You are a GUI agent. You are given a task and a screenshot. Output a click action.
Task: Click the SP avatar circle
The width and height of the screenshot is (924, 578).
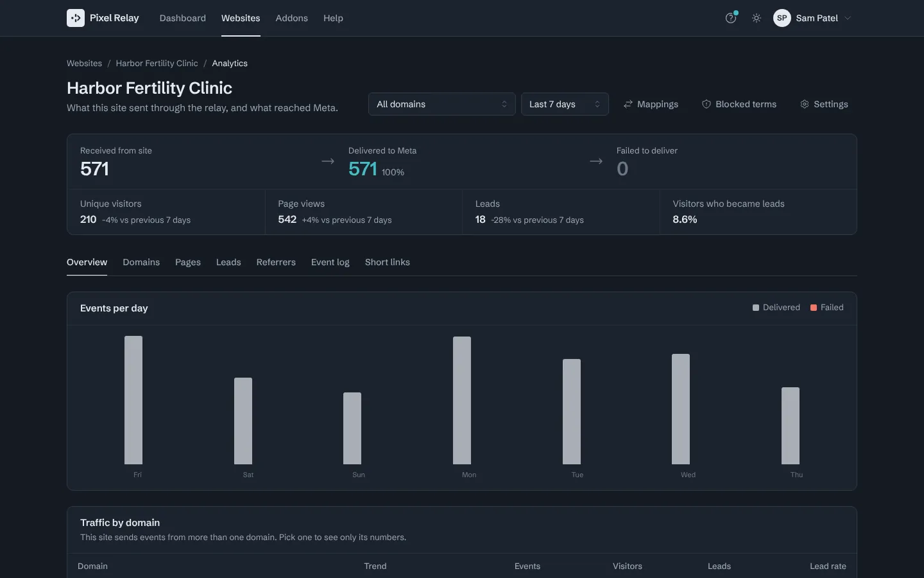[782, 18]
